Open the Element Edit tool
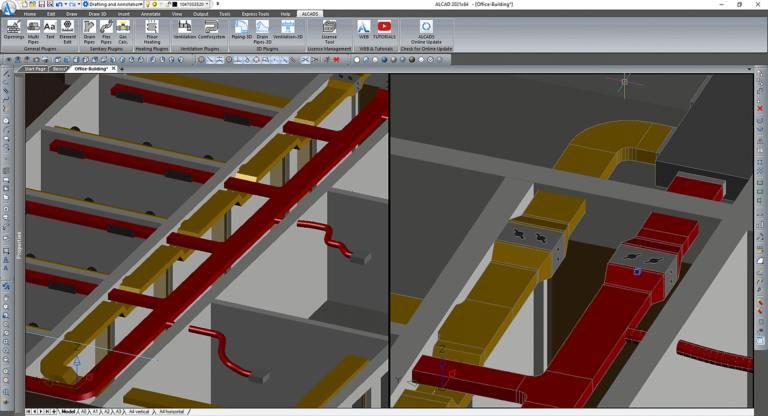 click(x=68, y=31)
